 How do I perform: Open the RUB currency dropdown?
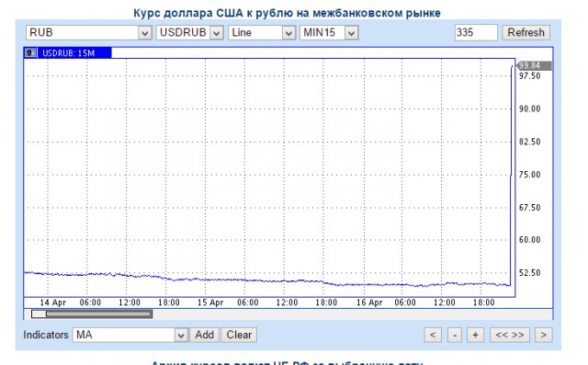88,32
